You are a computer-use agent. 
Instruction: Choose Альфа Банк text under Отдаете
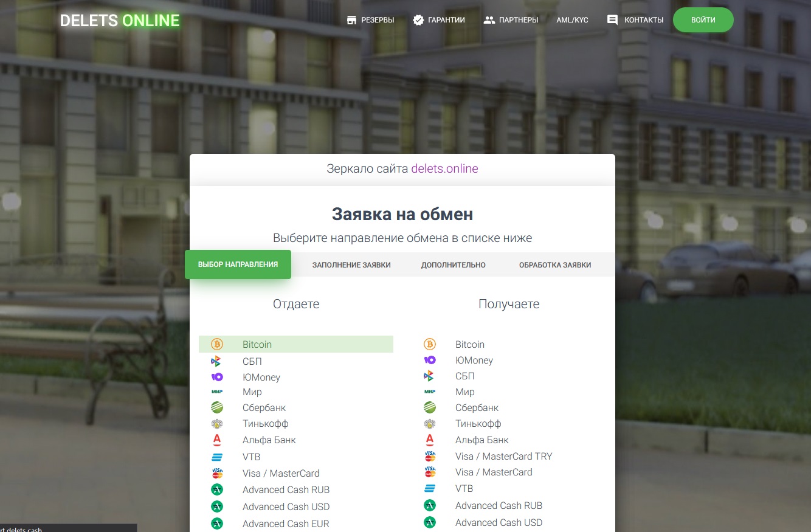click(269, 440)
